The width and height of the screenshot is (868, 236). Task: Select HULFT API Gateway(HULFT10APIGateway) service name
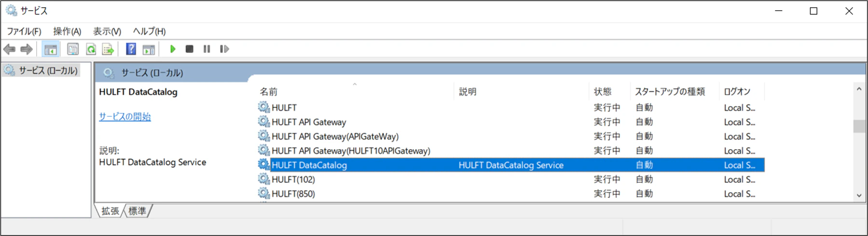pos(351,151)
